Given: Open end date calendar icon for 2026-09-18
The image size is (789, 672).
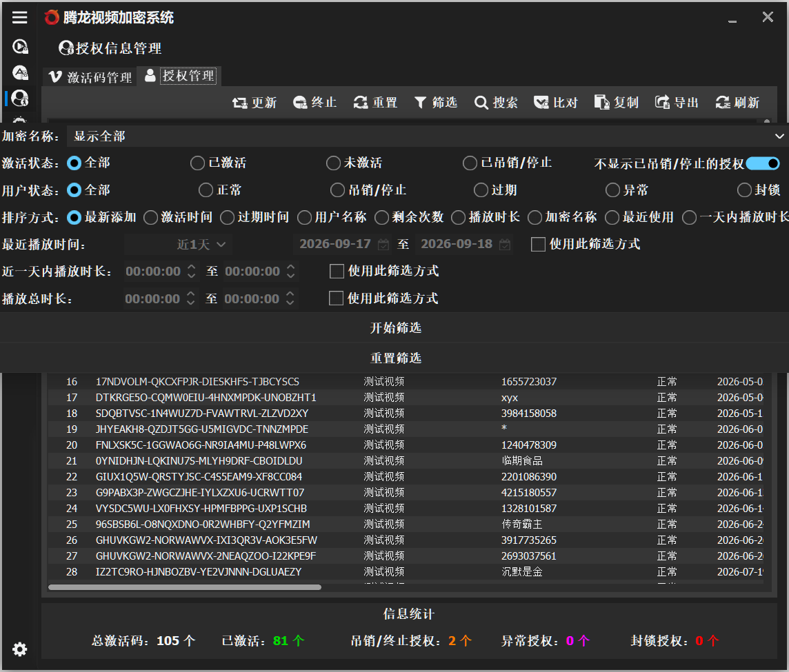Looking at the screenshot, I should (505, 245).
